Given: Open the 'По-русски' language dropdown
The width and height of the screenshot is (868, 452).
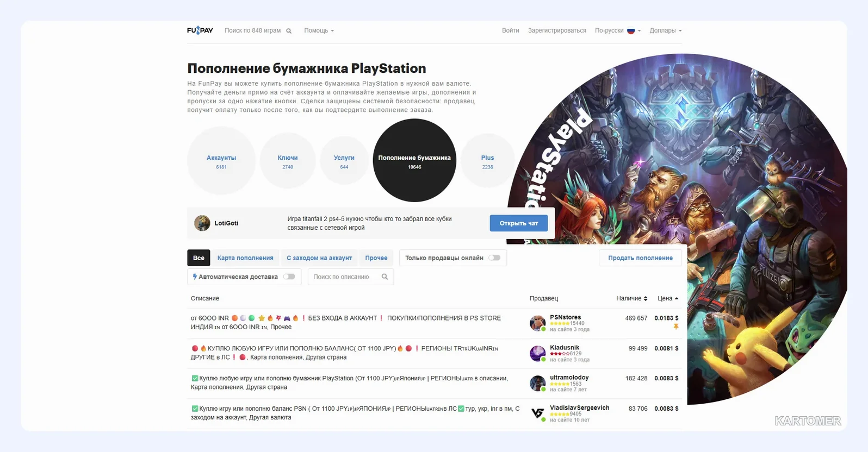Looking at the screenshot, I should [618, 30].
